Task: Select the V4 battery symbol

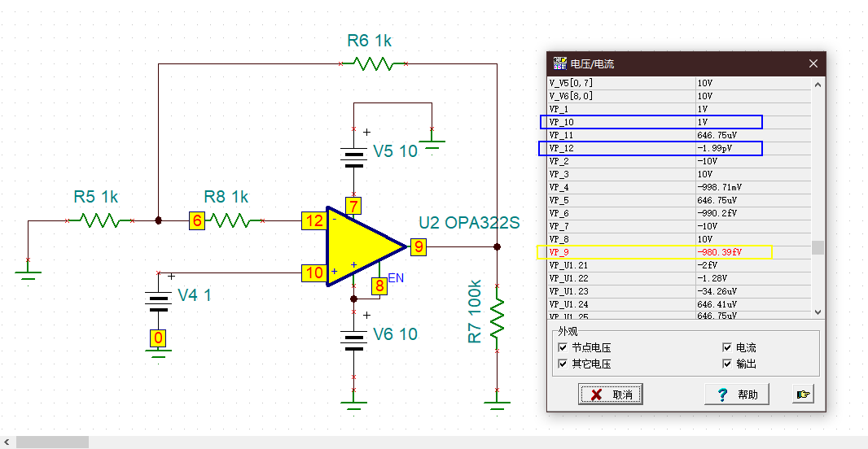Action: click(158, 302)
